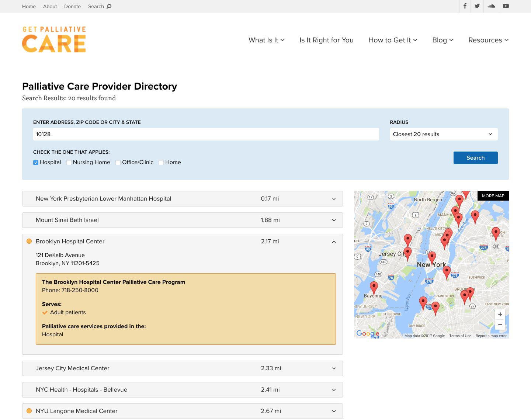Click the orange dot beside Brooklyn Hospital Center
531x420 pixels.
(x=29, y=241)
